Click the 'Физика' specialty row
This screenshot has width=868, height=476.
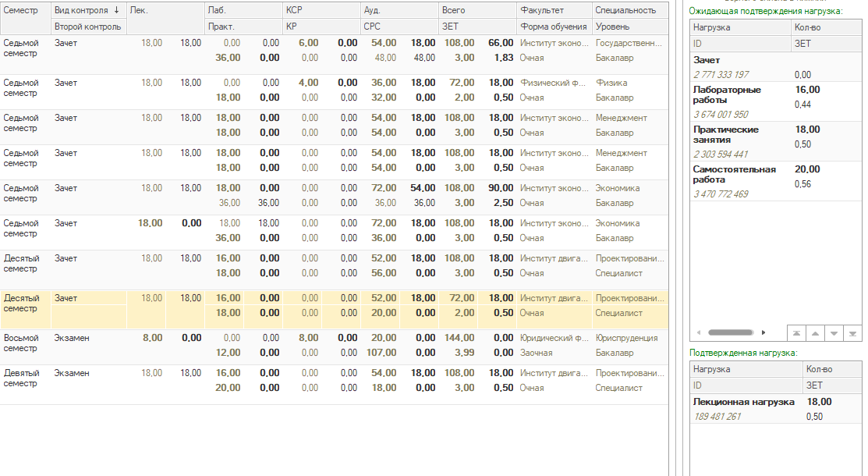click(611, 83)
